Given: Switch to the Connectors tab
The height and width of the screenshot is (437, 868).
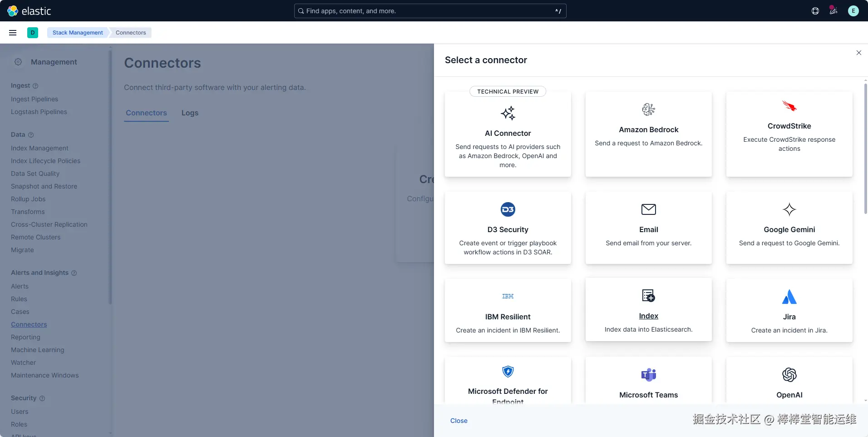Looking at the screenshot, I should 146,113.
